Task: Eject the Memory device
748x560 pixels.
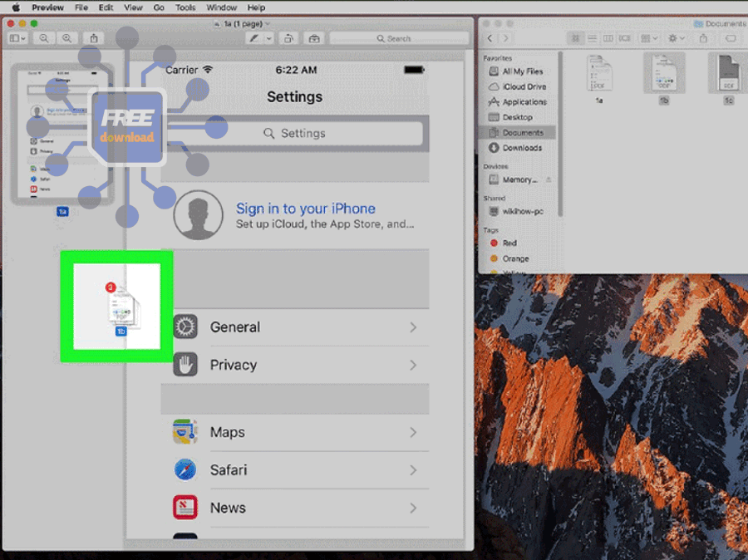Action: (x=549, y=179)
